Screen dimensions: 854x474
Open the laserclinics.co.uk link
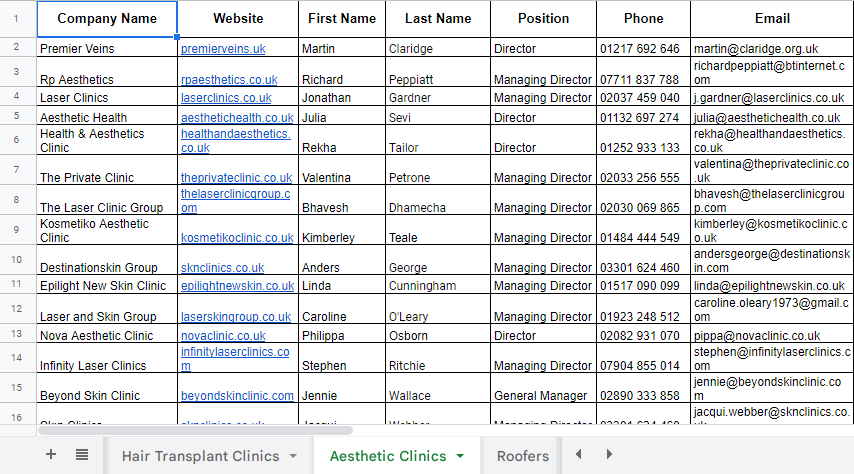[x=226, y=98]
